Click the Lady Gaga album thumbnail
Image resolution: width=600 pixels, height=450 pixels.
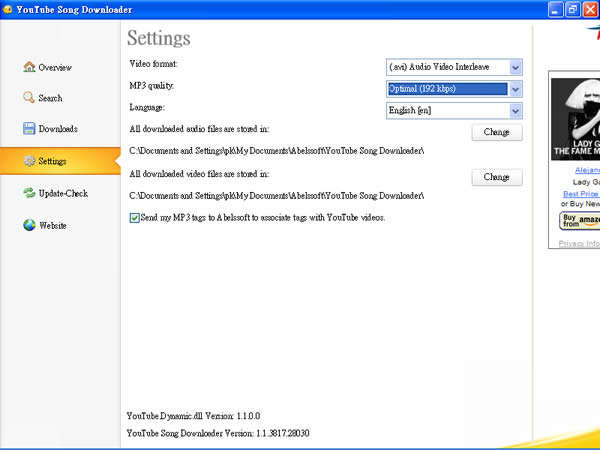pos(576,119)
